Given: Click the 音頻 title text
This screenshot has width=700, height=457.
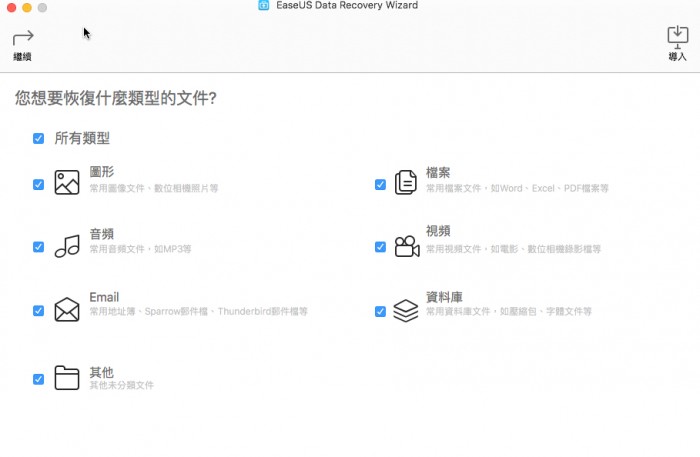Looking at the screenshot, I should pyautogui.click(x=102, y=234).
